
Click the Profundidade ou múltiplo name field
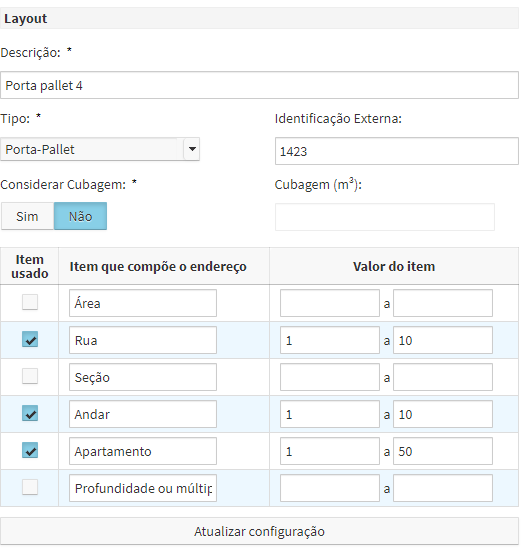tap(143, 488)
